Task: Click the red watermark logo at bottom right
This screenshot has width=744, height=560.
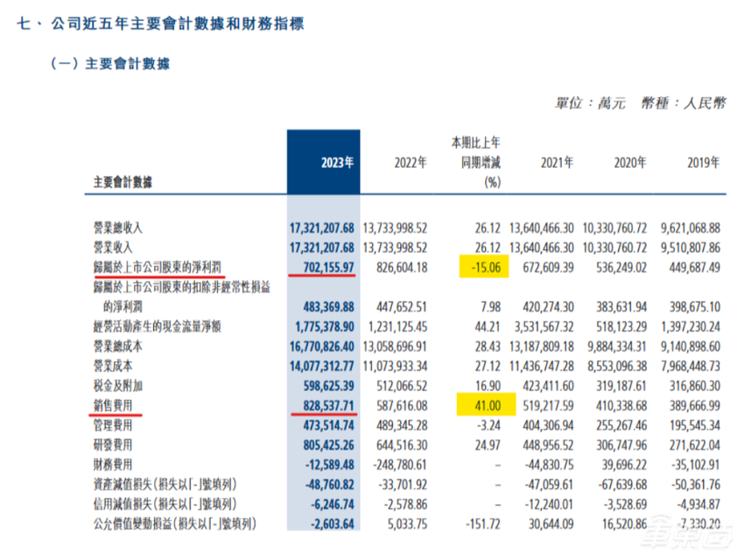Action: click(x=691, y=539)
